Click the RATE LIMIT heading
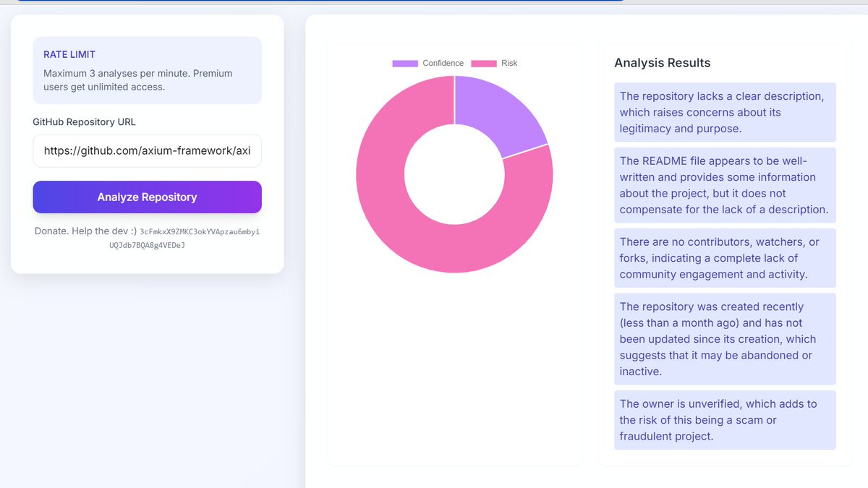This screenshot has height=488, width=868. click(x=69, y=54)
